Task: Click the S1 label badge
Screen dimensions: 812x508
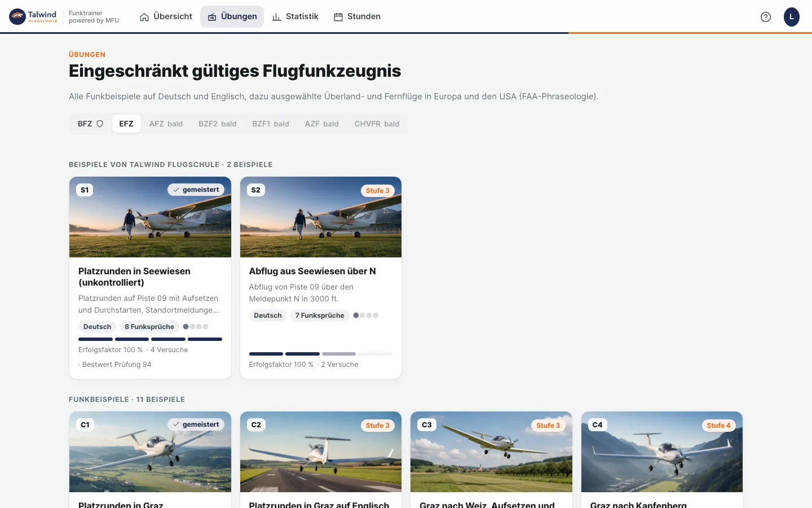Action: coord(85,190)
